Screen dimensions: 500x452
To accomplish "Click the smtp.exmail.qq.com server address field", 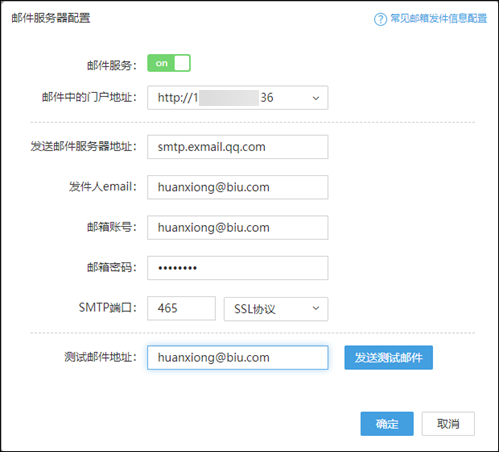I will coord(238,147).
